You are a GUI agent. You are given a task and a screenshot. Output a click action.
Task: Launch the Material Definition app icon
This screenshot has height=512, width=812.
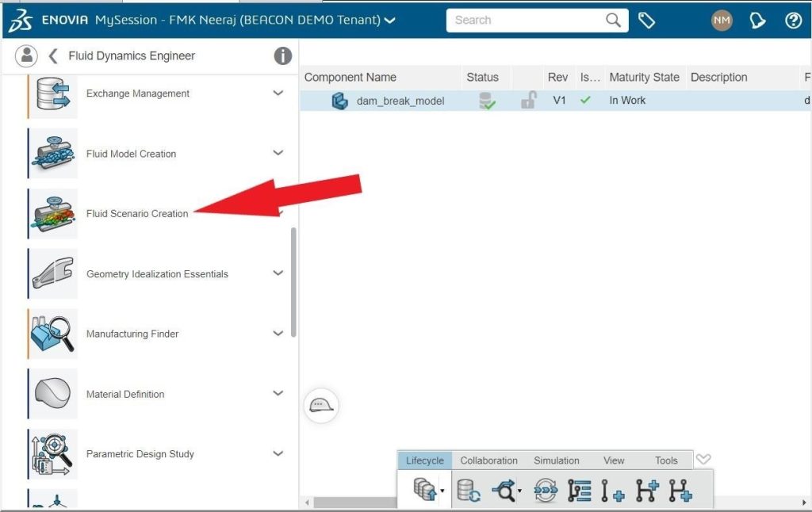(53, 393)
